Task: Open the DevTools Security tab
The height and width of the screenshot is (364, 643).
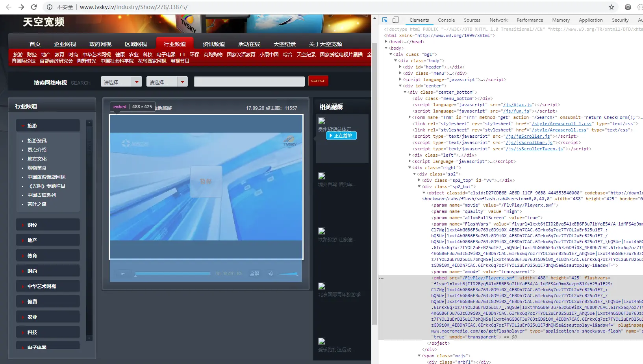Action: [x=620, y=20]
